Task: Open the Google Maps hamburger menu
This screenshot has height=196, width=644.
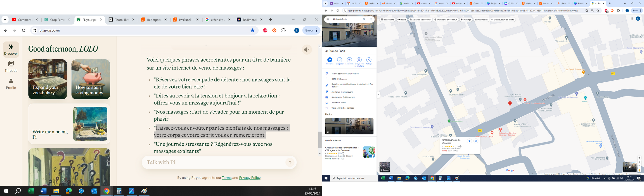Action: (328, 20)
